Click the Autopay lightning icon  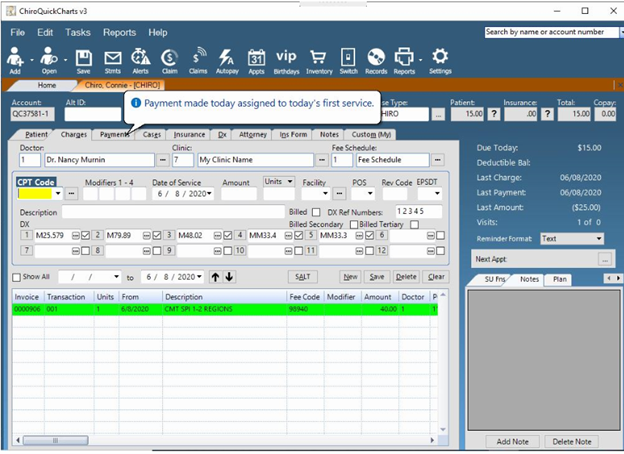227,61
